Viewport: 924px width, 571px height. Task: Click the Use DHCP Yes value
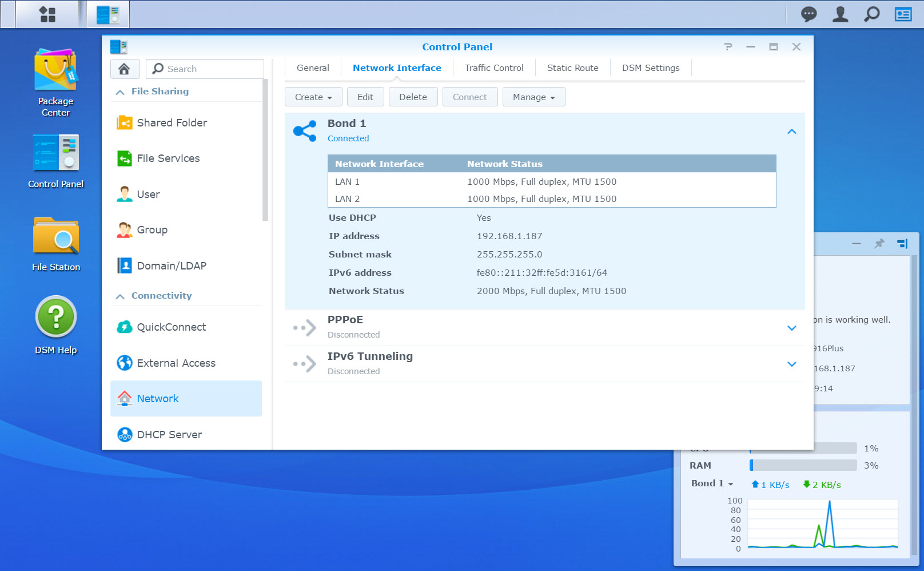(484, 217)
